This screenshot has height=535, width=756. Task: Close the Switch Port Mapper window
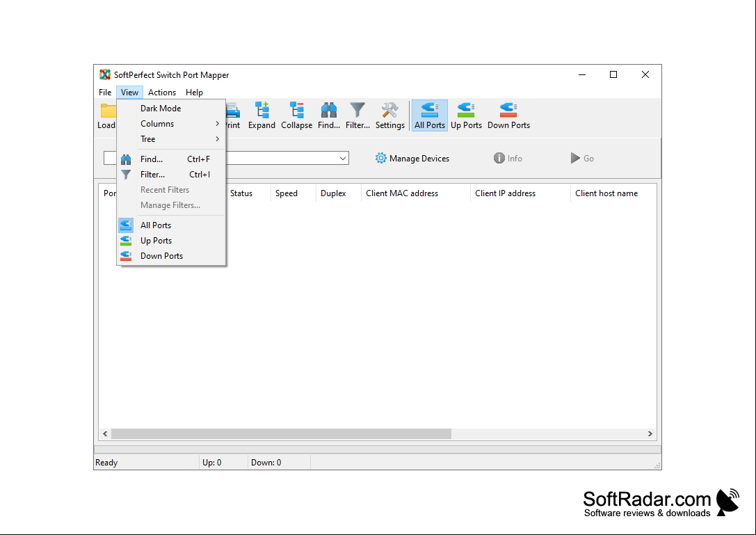(x=645, y=74)
